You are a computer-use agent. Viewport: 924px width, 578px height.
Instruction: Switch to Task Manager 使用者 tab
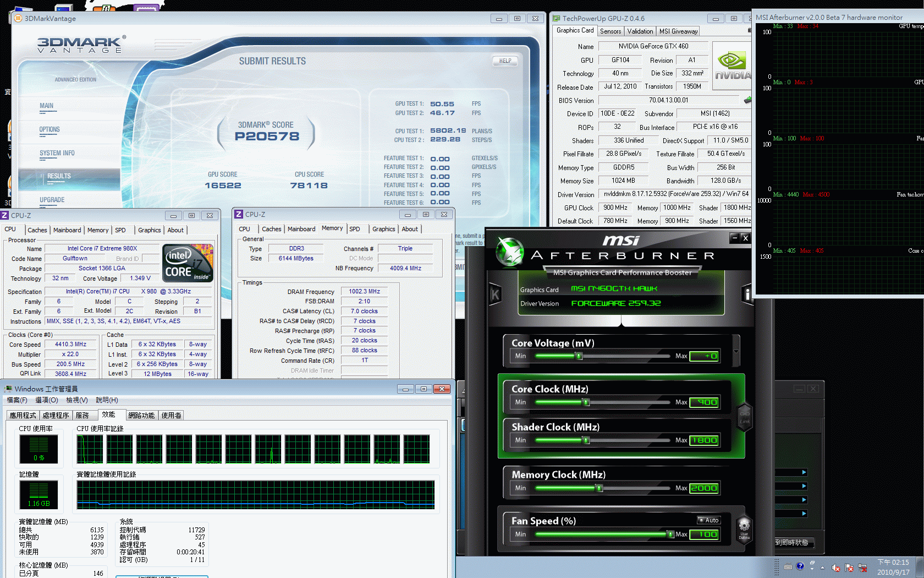tap(171, 416)
